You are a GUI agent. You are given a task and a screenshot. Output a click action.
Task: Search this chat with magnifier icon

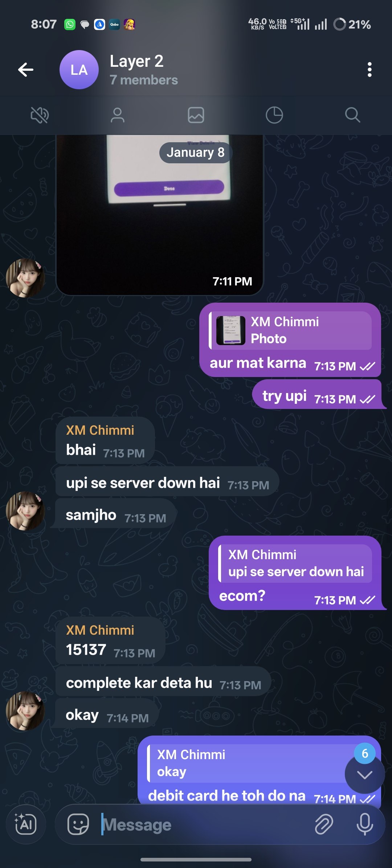[x=352, y=115]
